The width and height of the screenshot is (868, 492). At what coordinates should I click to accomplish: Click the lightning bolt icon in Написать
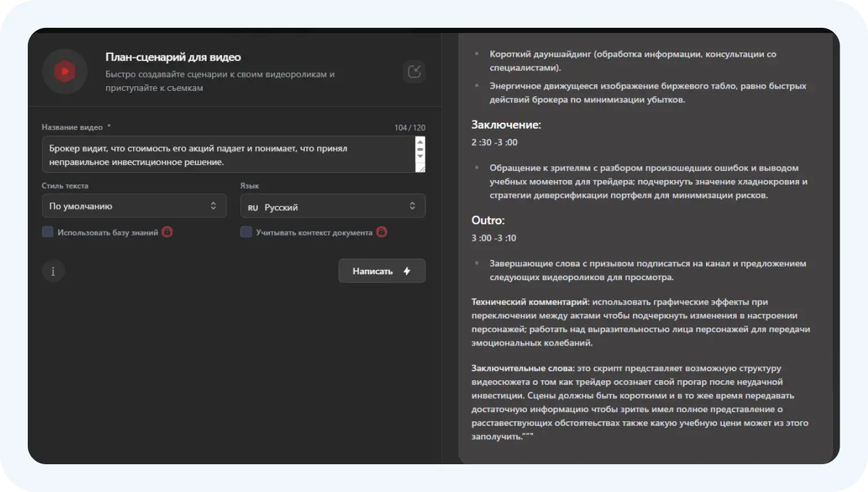[407, 271]
